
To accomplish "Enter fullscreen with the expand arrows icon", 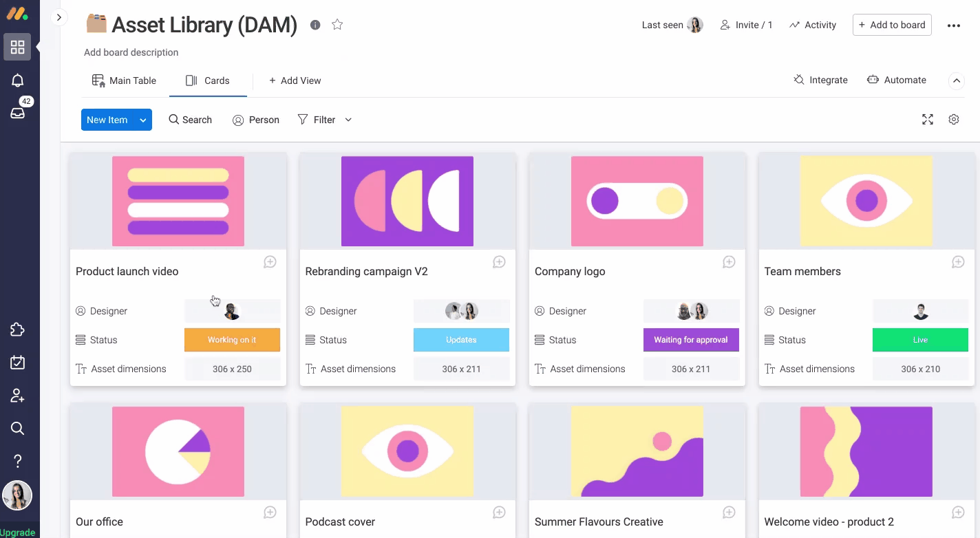I will pyautogui.click(x=928, y=120).
